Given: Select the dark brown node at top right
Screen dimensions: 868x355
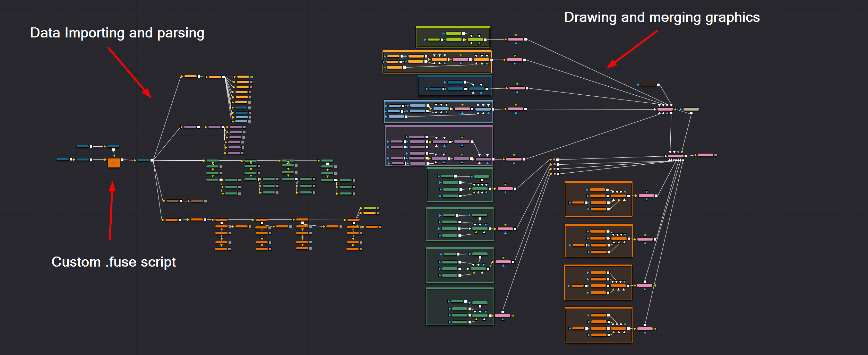Looking at the screenshot, I should 648,85.
